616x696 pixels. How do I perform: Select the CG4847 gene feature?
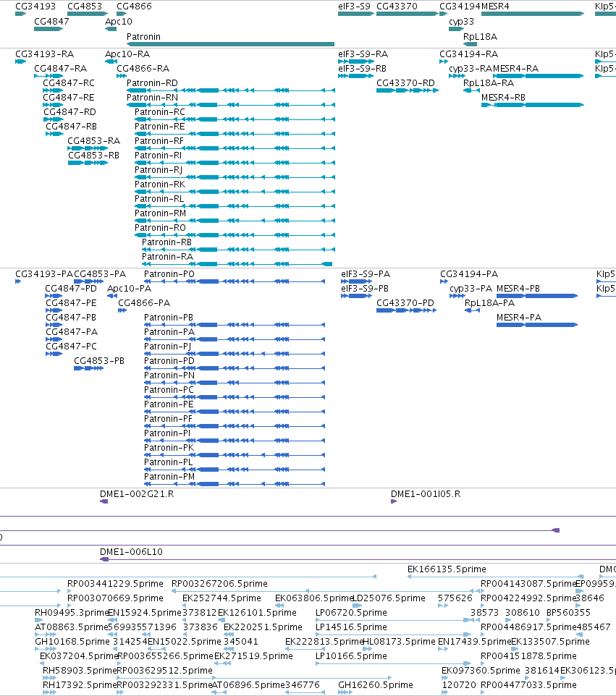tap(48, 29)
